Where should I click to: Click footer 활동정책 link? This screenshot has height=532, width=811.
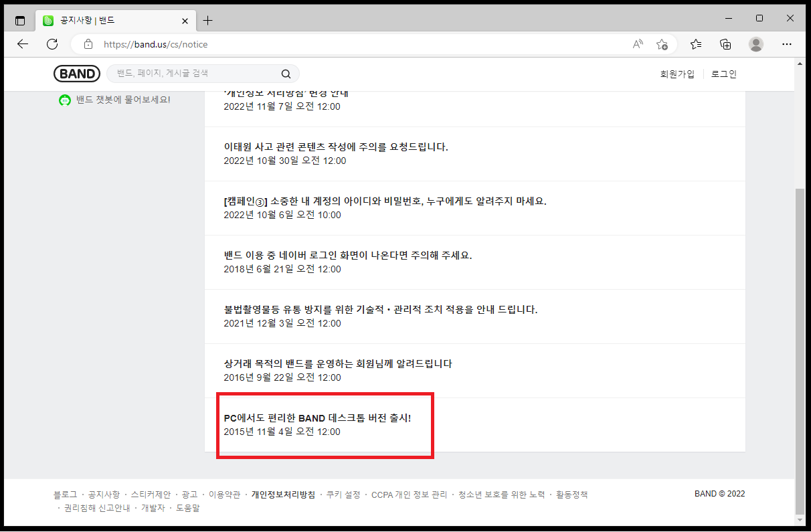[x=571, y=495]
